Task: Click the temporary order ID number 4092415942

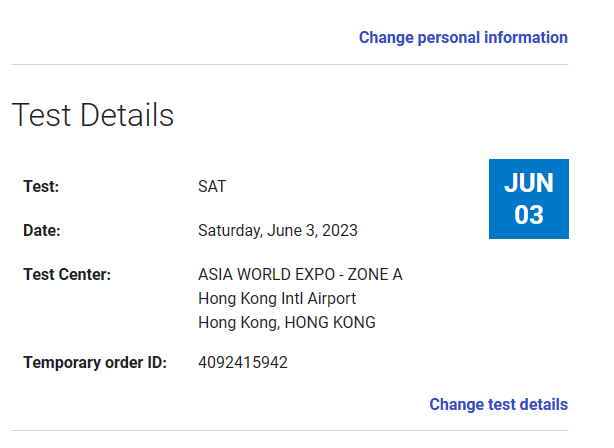Action: coord(243,363)
